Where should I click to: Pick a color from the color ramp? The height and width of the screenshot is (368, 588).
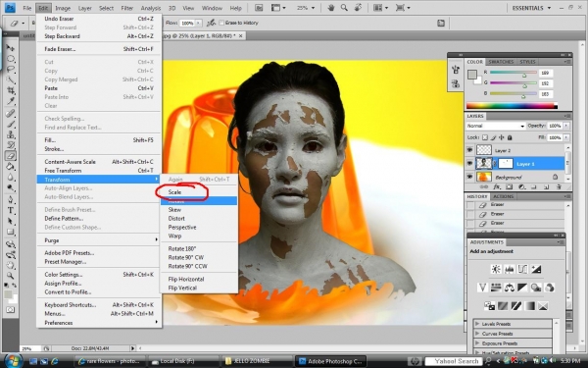tap(512, 106)
